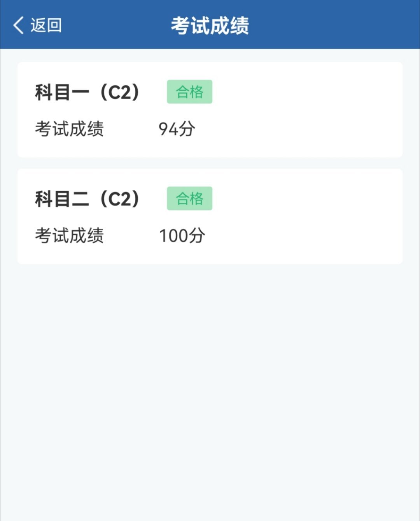This screenshot has height=521, width=420.
Task: Click the gap between the two cards
Action: click(210, 163)
